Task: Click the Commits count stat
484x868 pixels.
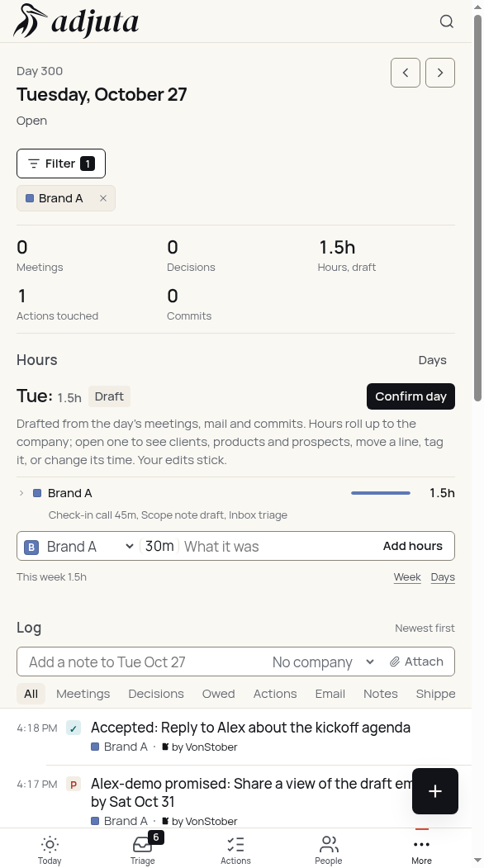Action: (189, 304)
